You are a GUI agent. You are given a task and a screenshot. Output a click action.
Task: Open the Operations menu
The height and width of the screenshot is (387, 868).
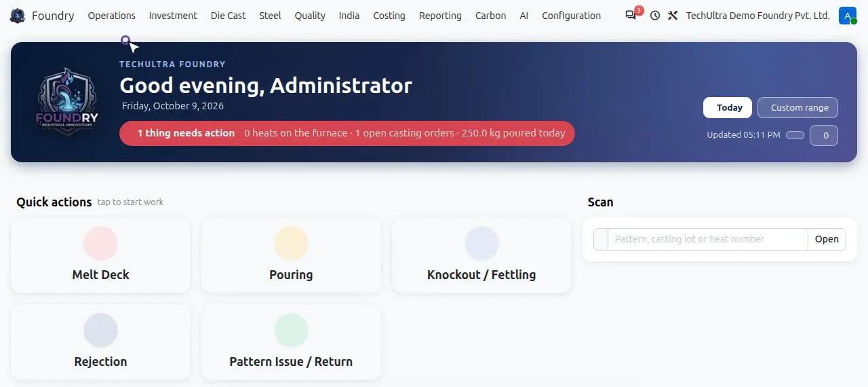point(112,15)
